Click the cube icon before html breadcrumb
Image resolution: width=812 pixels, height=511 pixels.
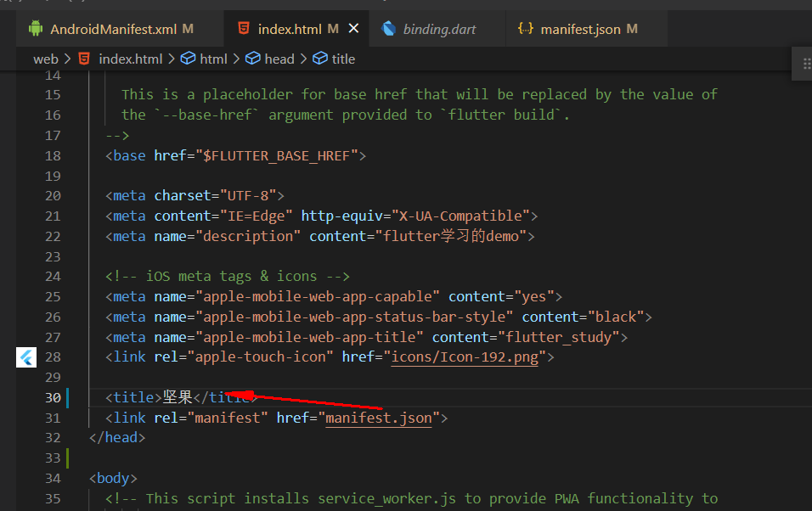coord(188,59)
